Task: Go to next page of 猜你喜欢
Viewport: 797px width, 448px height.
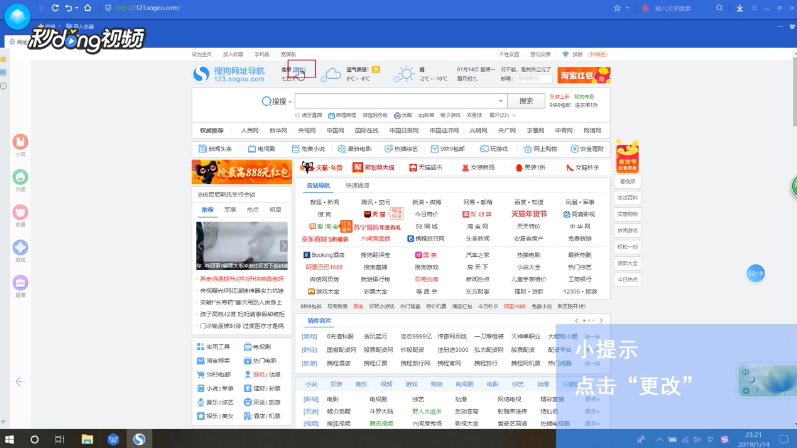Action: [601, 321]
